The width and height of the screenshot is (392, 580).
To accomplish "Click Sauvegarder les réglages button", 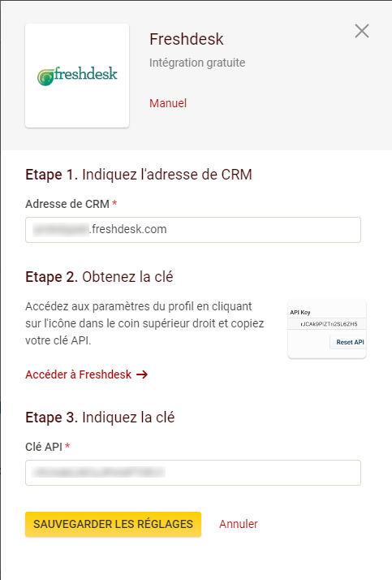I will pos(113,524).
